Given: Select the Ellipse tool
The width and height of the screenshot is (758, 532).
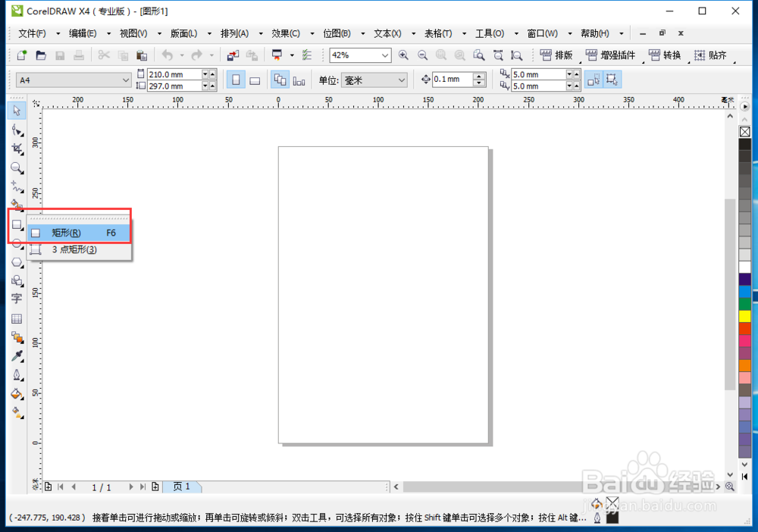Looking at the screenshot, I should [x=17, y=243].
